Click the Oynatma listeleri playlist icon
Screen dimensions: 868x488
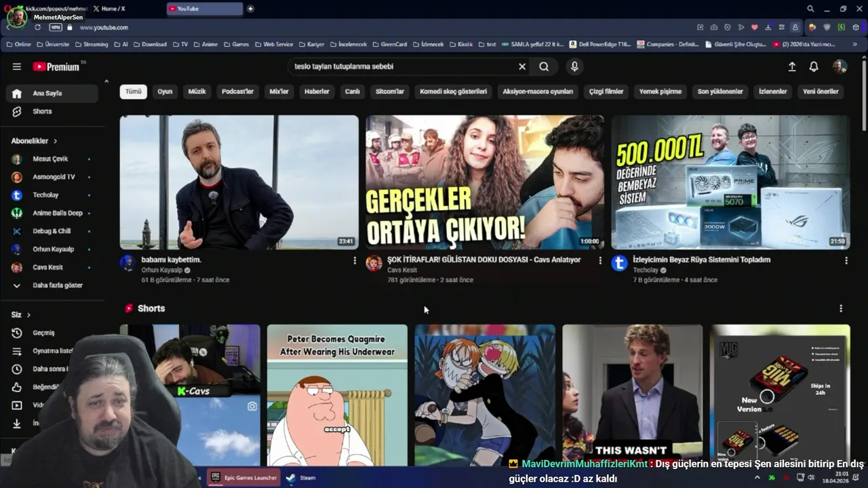click(17, 351)
